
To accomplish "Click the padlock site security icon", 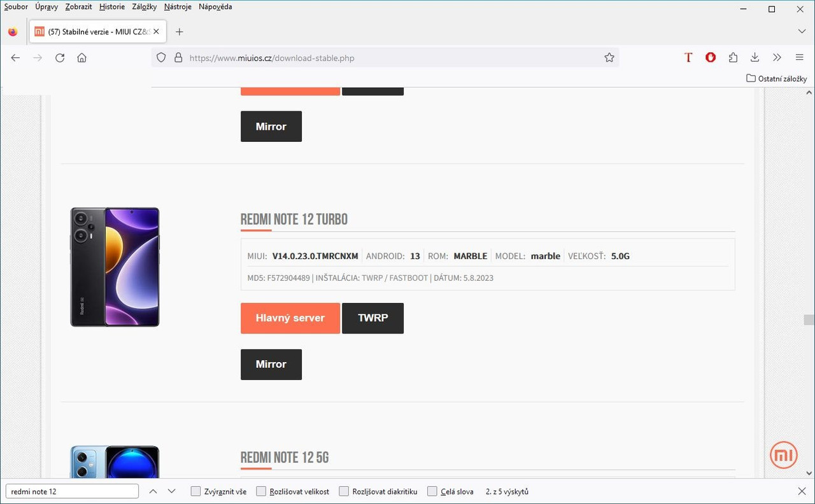I will [x=178, y=58].
